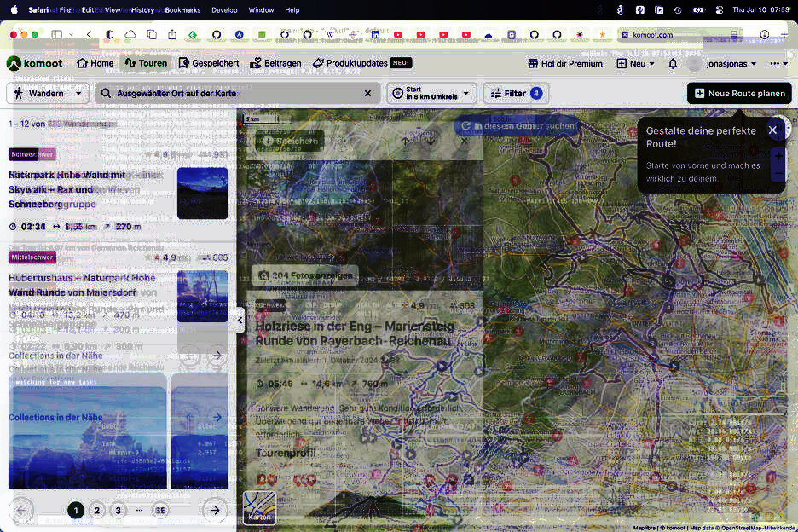Open the Bookmarks menu in menu bar
The width and height of the screenshot is (798, 532).
pyautogui.click(x=182, y=9)
